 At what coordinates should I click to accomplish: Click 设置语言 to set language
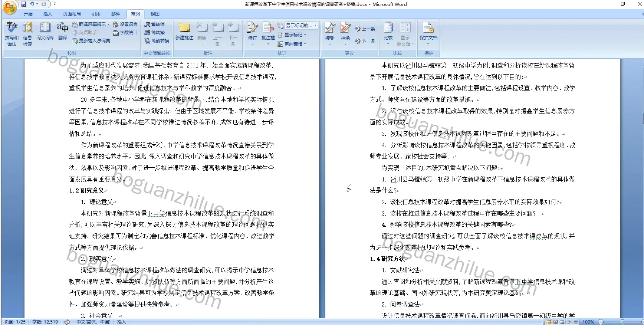[125, 24]
